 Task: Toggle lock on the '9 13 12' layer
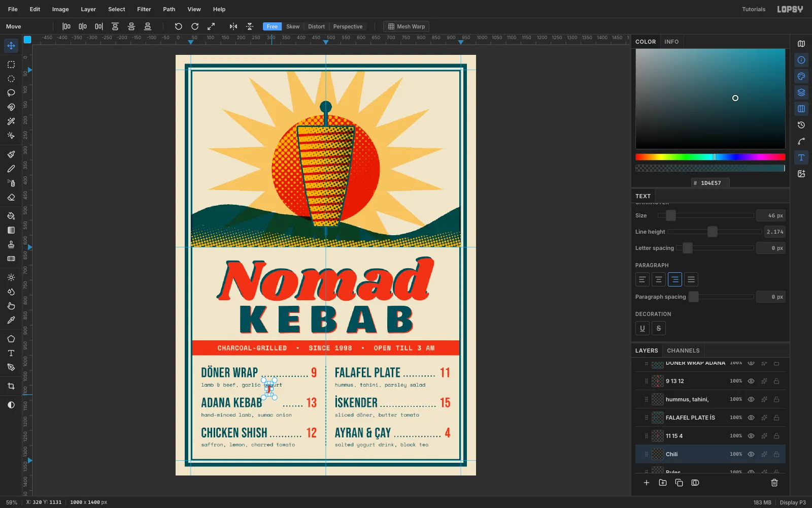[776, 381]
